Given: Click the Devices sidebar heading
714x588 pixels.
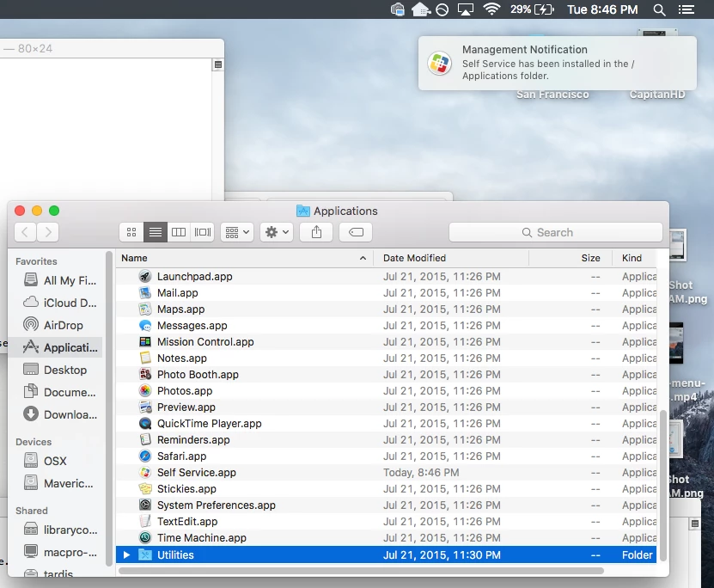Looking at the screenshot, I should point(34,442).
